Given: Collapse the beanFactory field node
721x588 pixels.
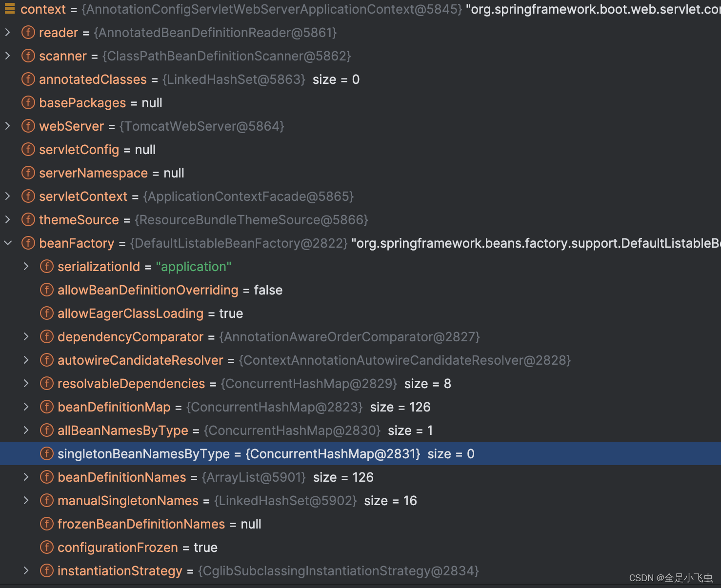Looking at the screenshot, I should [x=7, y=243].
